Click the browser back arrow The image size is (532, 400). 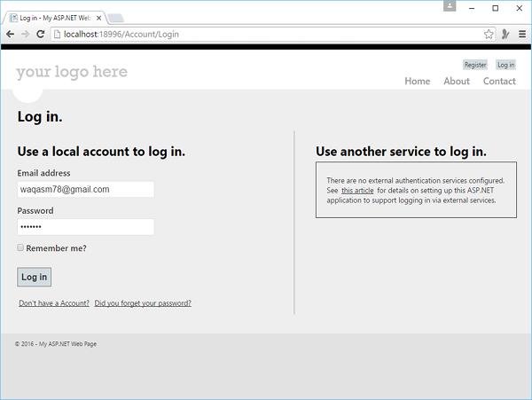tap(11, 34)
